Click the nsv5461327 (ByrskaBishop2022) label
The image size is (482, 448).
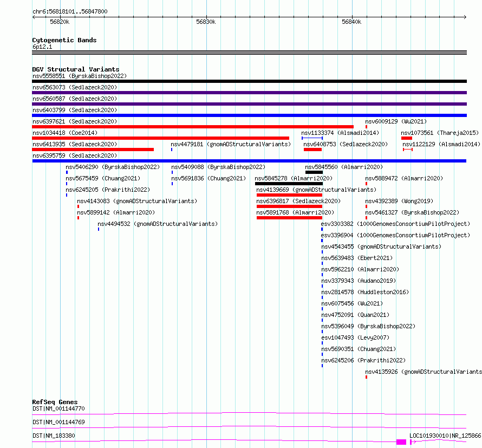coord(412,212)
